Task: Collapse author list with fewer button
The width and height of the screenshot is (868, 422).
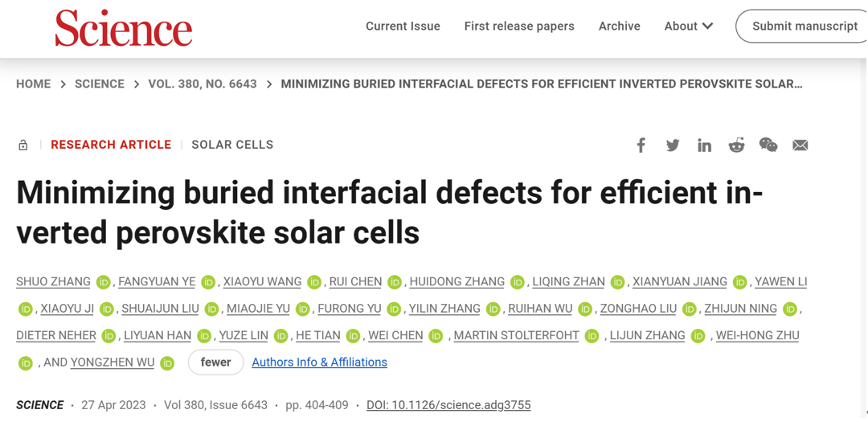Action: pyautogui.click(x=216, y=363)
